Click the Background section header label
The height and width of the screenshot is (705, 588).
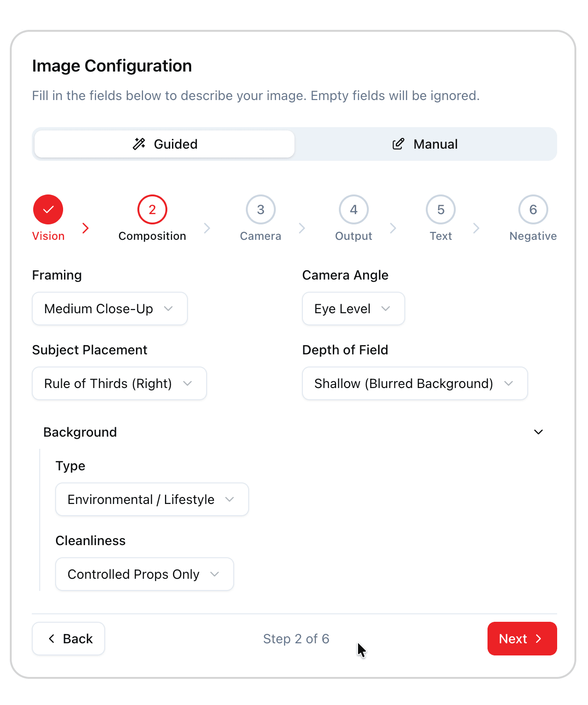[80, 432]
